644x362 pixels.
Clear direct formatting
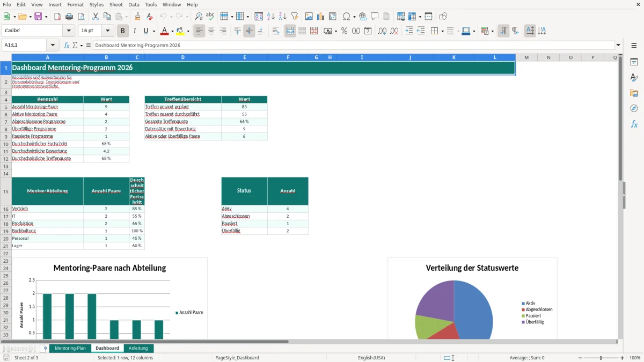(150, 17)
